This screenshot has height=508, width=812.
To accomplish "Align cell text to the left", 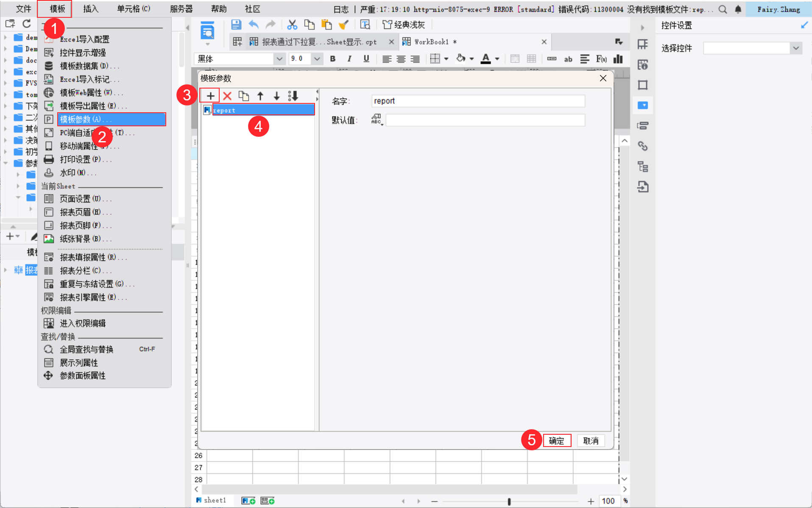I will (387, 59).
